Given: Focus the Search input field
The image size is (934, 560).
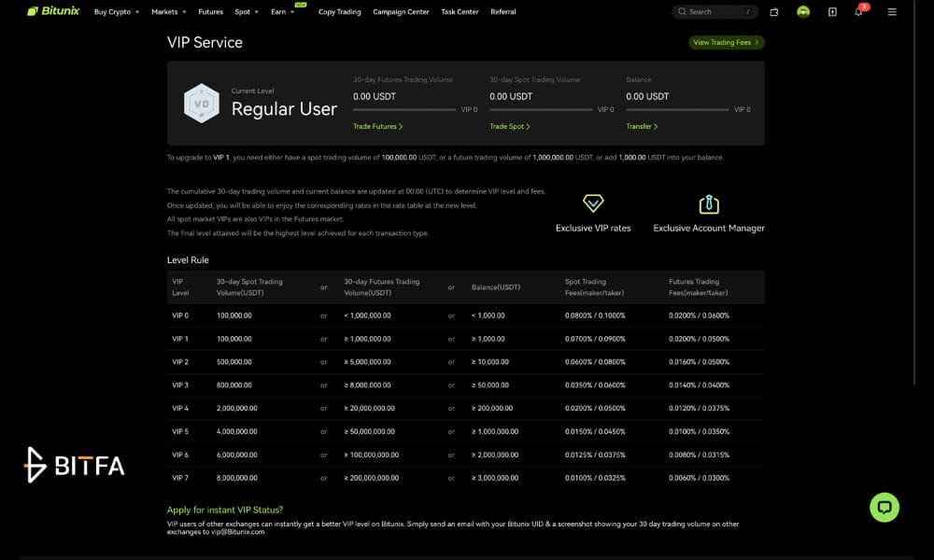Looking at the screenshot, I should tap(715, 11).
